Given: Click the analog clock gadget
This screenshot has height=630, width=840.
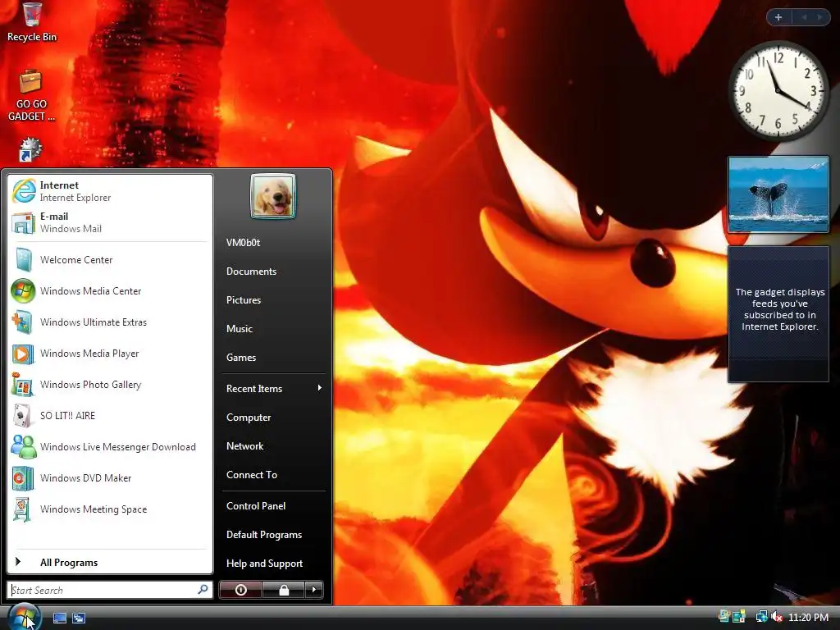Looking at the screenshot, I should click(x=778, y=90).
